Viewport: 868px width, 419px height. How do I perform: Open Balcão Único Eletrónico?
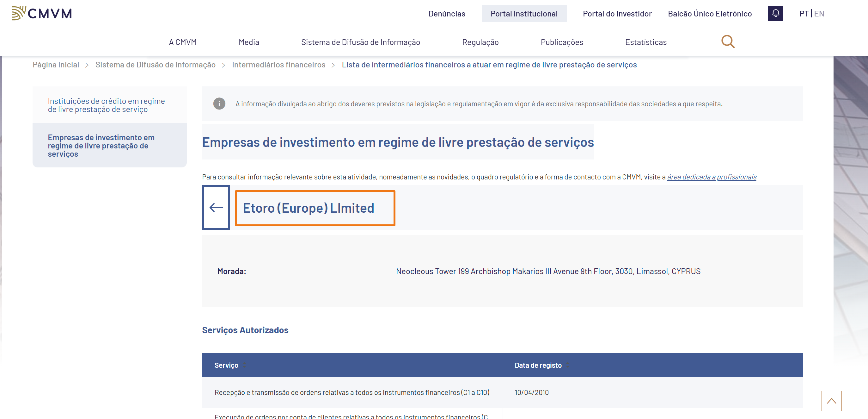pos(710,14)
